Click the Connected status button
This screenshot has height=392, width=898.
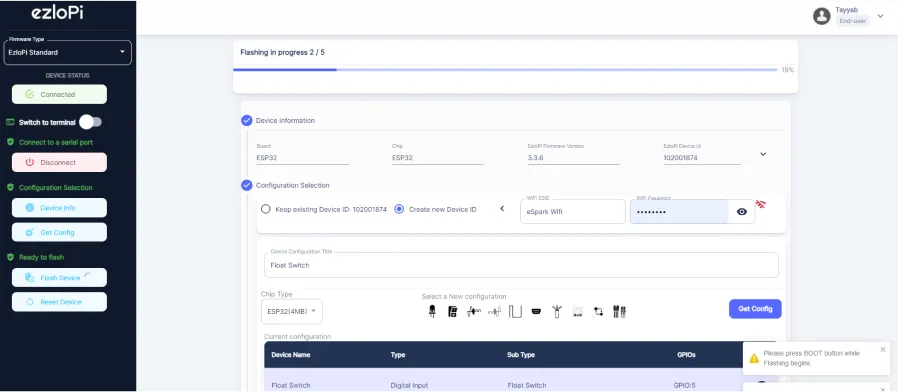coord(59,95)
